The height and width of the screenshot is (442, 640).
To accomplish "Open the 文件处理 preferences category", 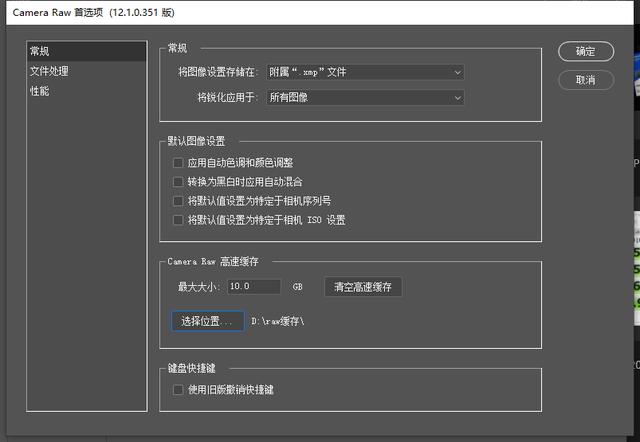I will (86, 71).
